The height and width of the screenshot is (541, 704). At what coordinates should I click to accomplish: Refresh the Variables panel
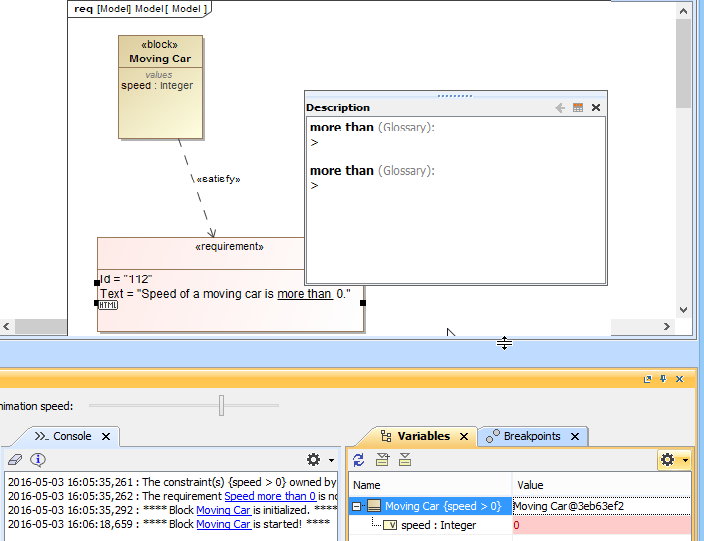pyautogui.click(x=358, y=460)
